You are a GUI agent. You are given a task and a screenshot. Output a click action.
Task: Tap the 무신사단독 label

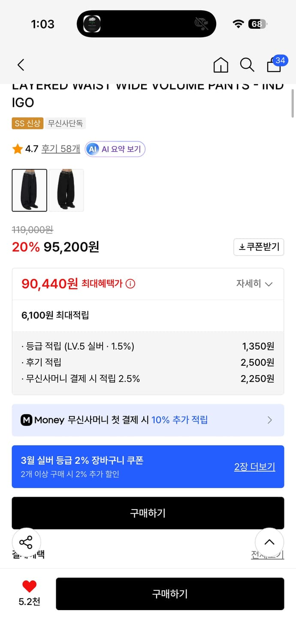click(65, 123)
